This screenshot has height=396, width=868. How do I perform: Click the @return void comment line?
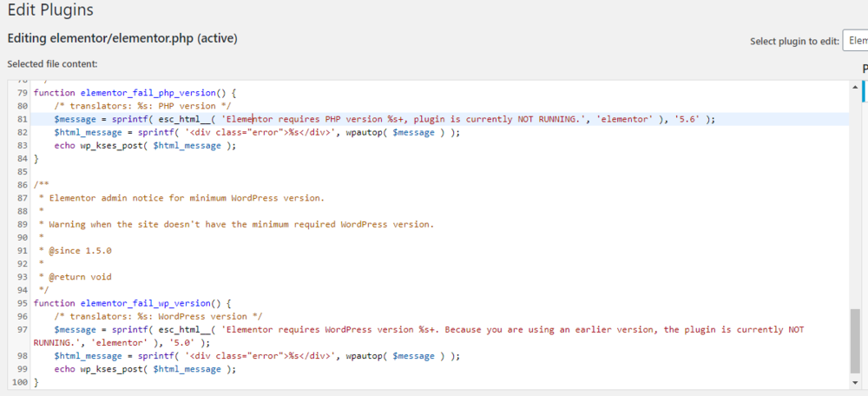68,276
